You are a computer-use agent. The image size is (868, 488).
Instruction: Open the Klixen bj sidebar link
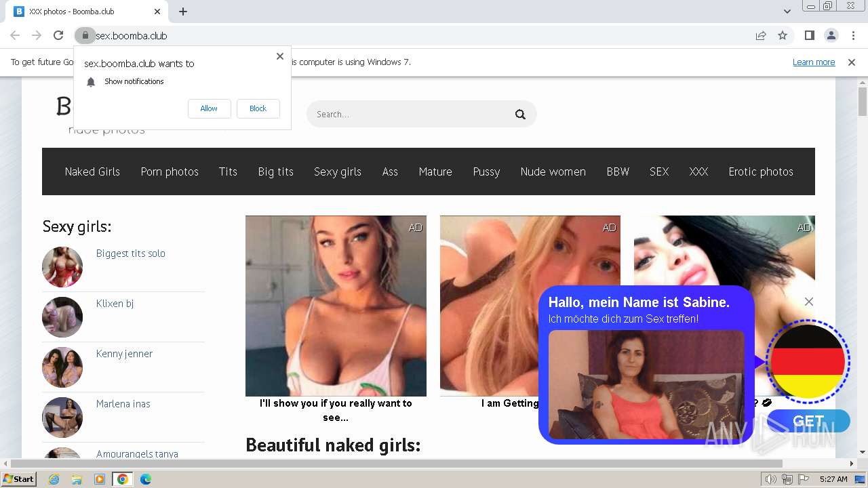click(x=115, y=304)
